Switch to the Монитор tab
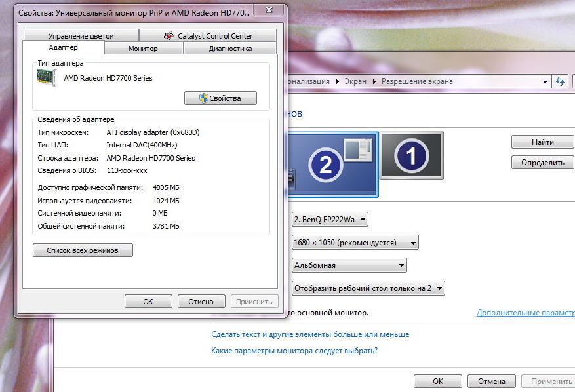 tap(143, 49)
